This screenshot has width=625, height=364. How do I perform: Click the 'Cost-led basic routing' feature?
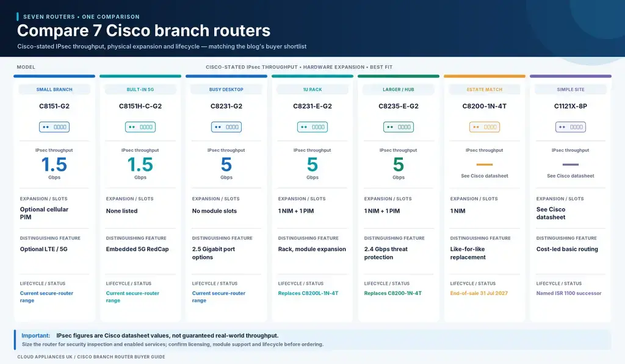567,249
